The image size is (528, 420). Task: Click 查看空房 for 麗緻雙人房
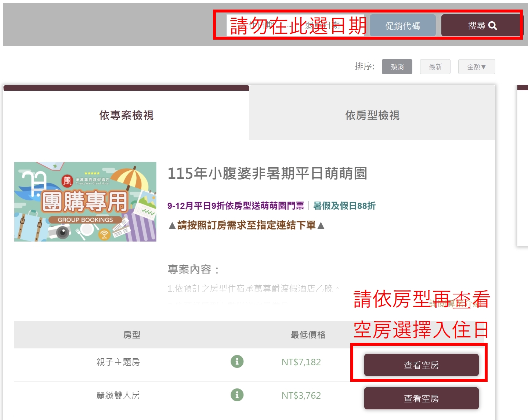422,398
